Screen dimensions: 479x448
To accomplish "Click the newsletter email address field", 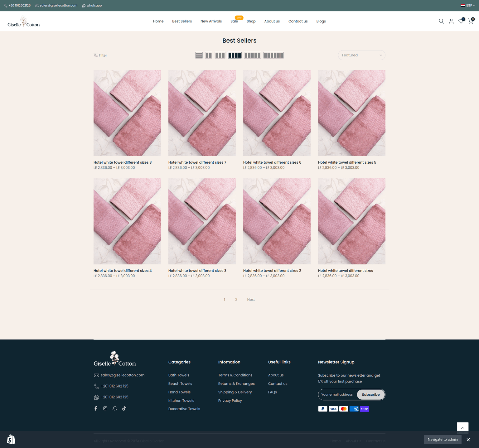I will [337, 394].
